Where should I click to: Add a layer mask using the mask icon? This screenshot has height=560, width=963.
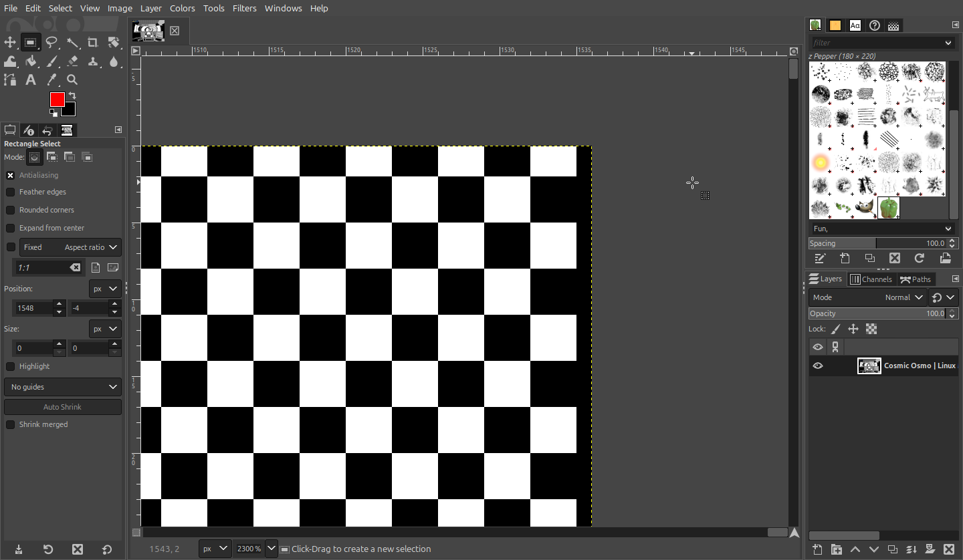pos(930,549)
